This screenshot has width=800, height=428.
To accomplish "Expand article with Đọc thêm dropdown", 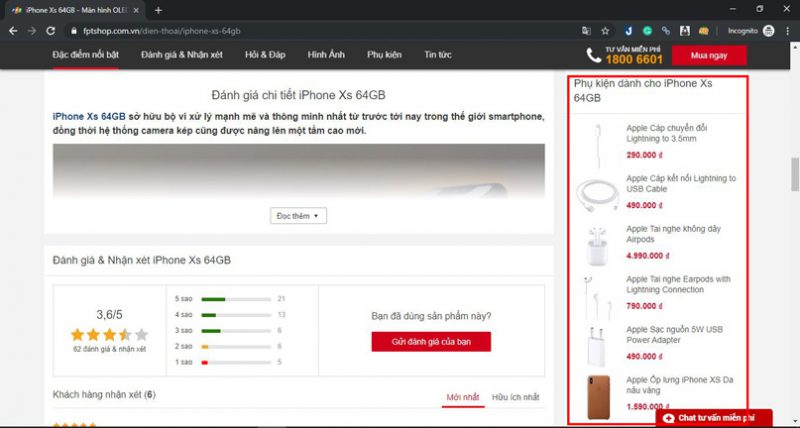I will (x=298, y=216).
